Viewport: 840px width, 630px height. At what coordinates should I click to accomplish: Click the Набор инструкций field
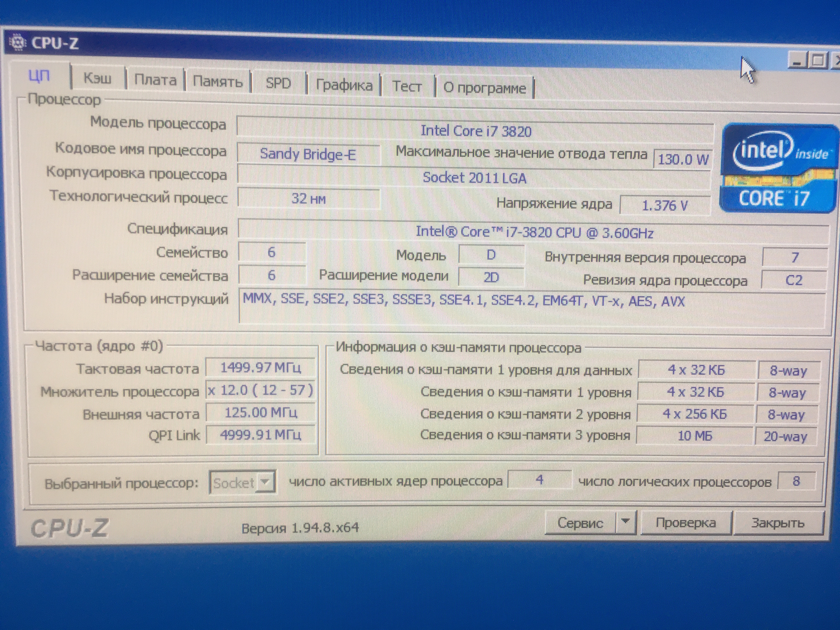click(532, 306)
